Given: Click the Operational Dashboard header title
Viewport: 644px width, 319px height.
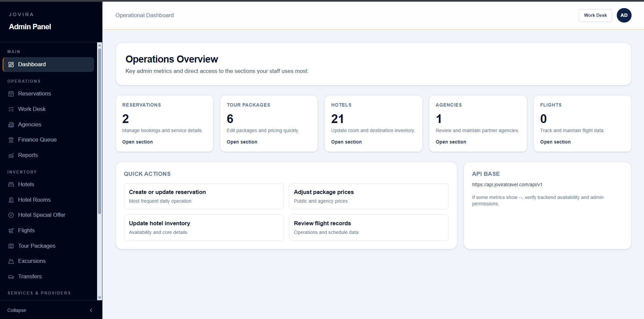Looking at the screenshot, I should click(144, 15).
